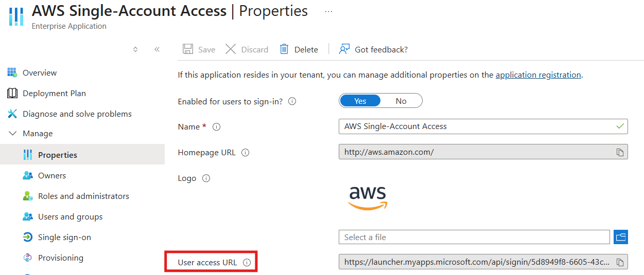Copy the User access URL value

coord(620,262)
